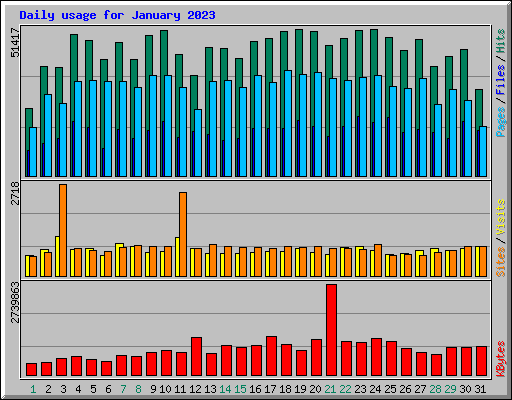Click day 20 on the x-axis
512x400 pixels.
315,389
